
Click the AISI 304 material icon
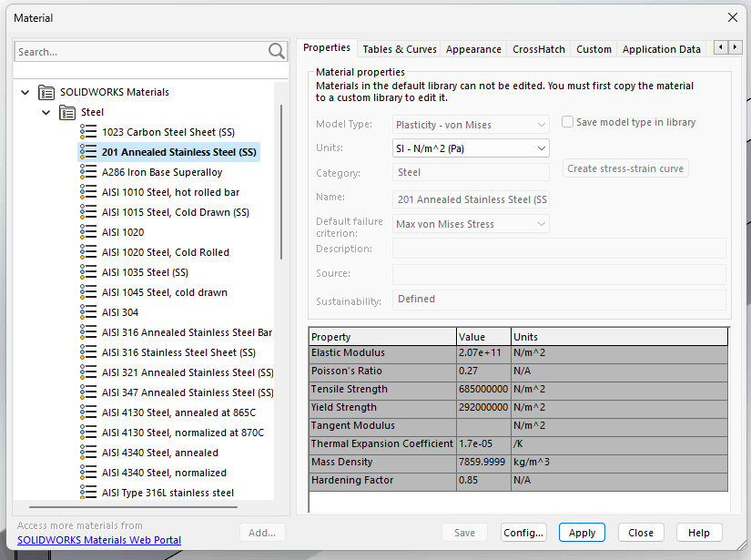coord(88,312)
